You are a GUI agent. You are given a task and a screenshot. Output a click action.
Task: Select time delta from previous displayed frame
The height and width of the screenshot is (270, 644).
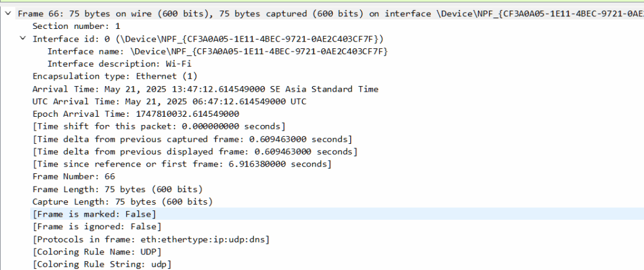click(x=194, y=151)
